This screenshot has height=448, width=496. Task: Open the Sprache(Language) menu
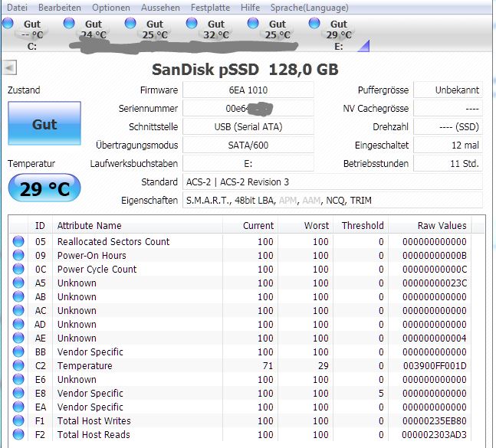(x=310, y=8)
